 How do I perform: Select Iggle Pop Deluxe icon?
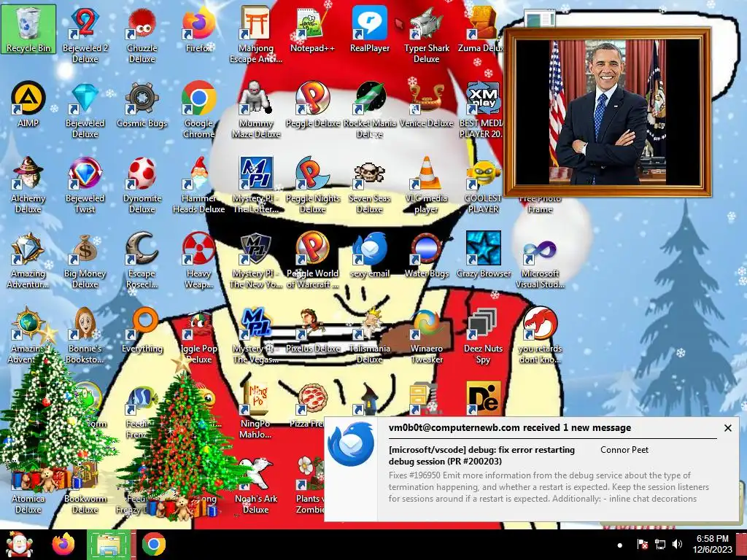coord(198,335)
